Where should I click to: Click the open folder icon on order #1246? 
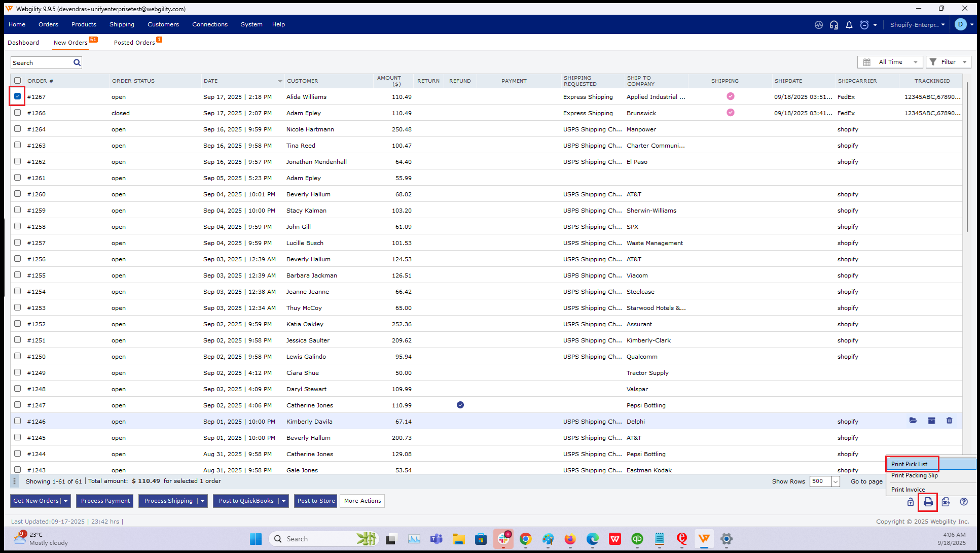[913, 421]
